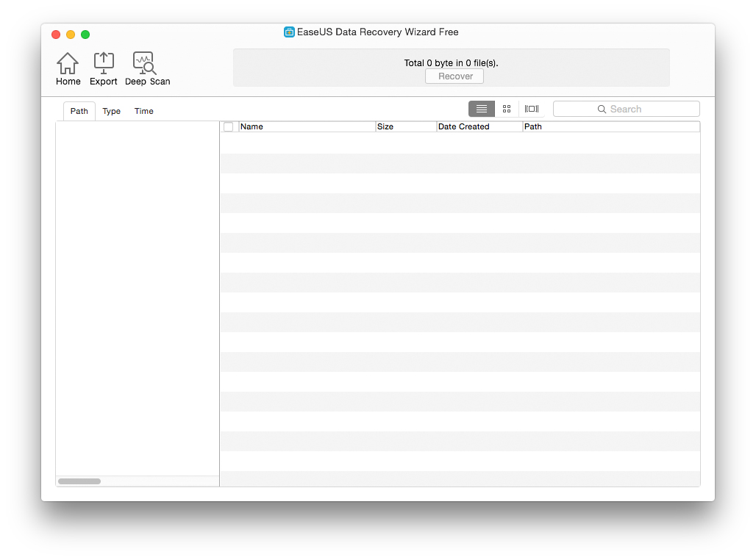The height and width of the screenshot is (560, 756).
Task: Open the Export tool
Action: 103,69
